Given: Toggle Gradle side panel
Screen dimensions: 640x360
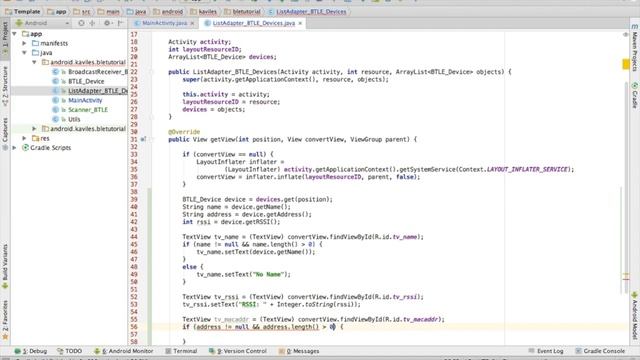Looking at the screenshot, I should point(635,95).
